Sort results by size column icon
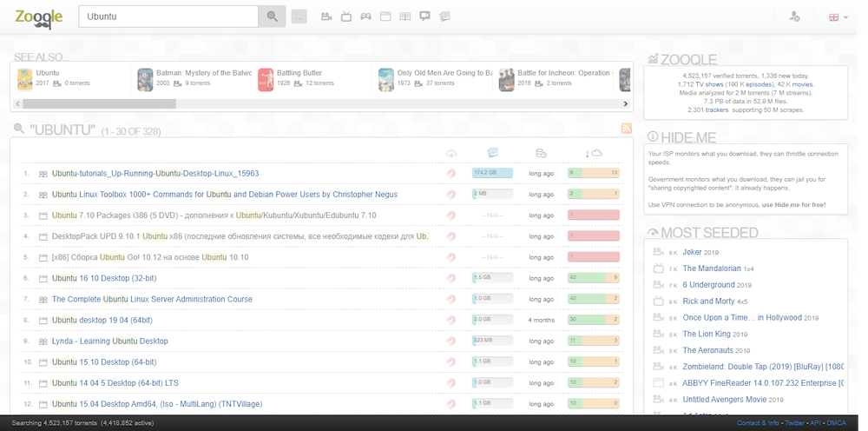868x431 pixels. [x=492, y=153]
